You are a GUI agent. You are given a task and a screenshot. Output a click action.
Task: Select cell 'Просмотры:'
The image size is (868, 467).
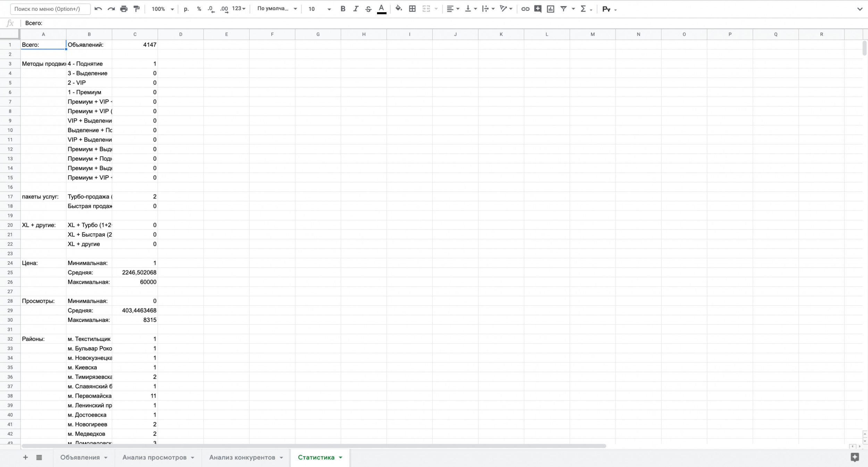[x=43, y=301]
